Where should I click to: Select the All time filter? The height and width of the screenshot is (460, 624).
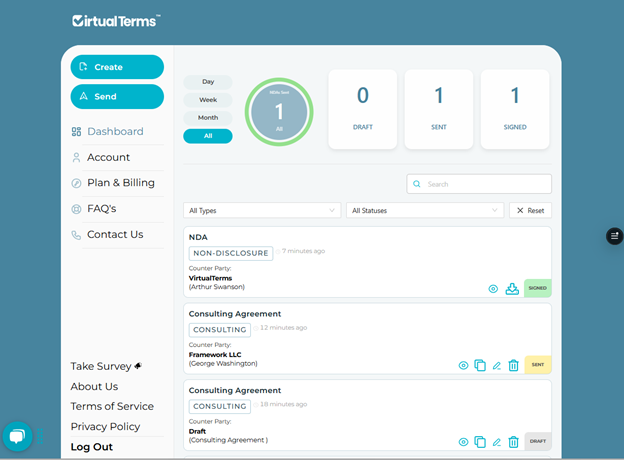click(208, 136)
